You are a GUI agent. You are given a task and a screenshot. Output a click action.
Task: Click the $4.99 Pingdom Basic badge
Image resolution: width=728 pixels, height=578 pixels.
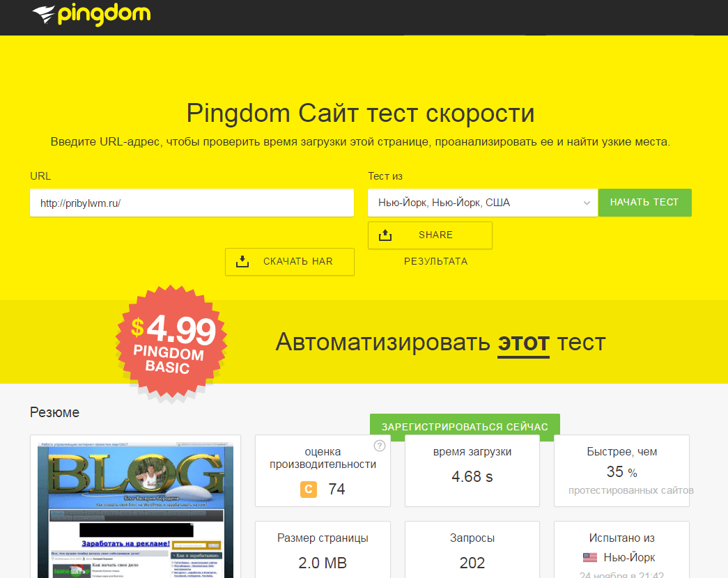coord(171,342)
